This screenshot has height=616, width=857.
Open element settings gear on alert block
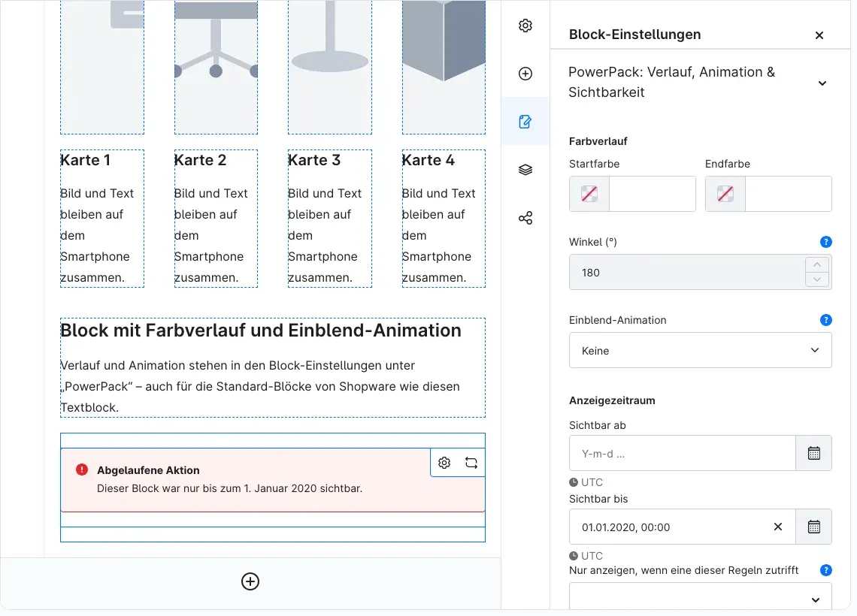click(444, 463)
